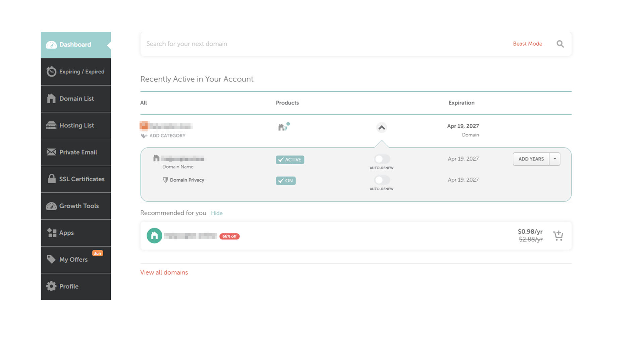Collapse the domain details chevron
Screen dimensions: 644x362
(x=382, y=128)
